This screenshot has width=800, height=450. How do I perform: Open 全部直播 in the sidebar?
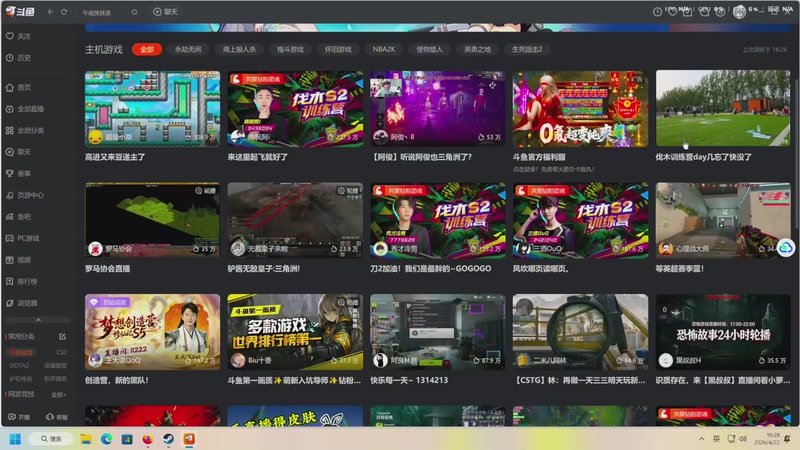point(24,109)
